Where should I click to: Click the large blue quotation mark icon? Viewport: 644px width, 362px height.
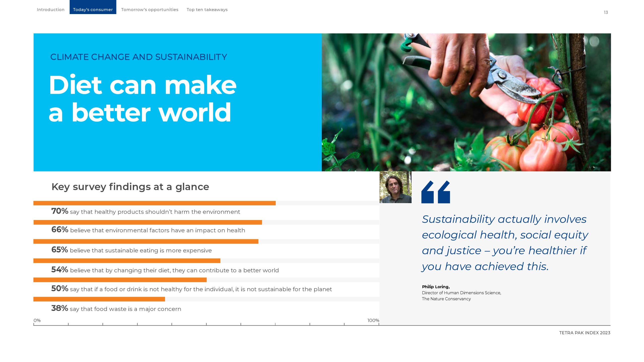[x=435, y=192]
